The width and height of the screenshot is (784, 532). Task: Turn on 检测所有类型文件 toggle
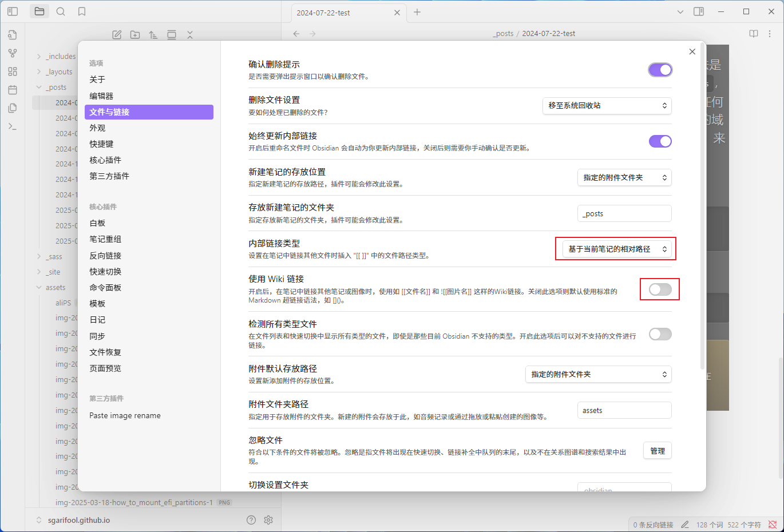click(x=660, y=334)
